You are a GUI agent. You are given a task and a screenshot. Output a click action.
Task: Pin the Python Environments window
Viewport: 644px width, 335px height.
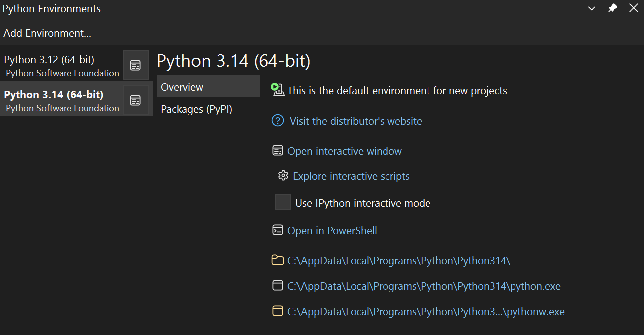click(x=612, y=8)
